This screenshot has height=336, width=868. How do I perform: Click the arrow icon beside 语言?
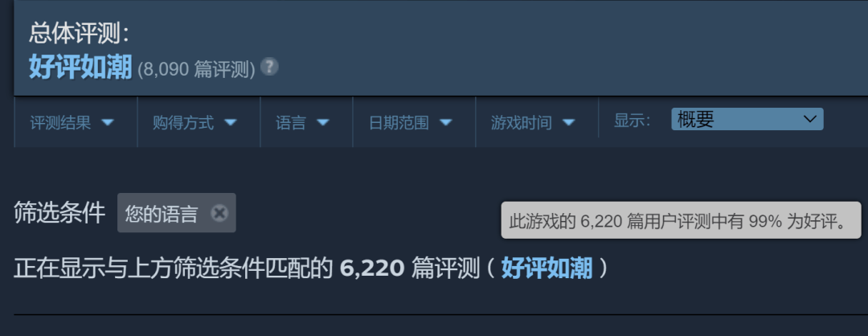point(323,122)
